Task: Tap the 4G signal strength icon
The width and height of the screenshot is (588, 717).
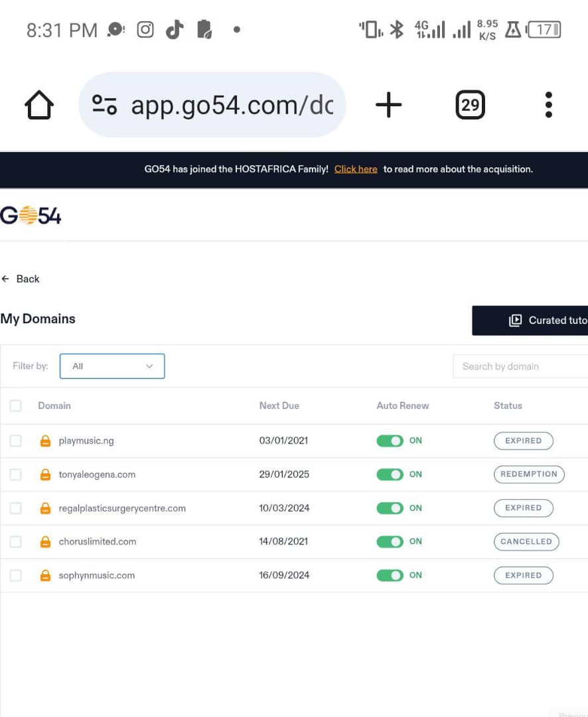Action: [x=429, y=30]
